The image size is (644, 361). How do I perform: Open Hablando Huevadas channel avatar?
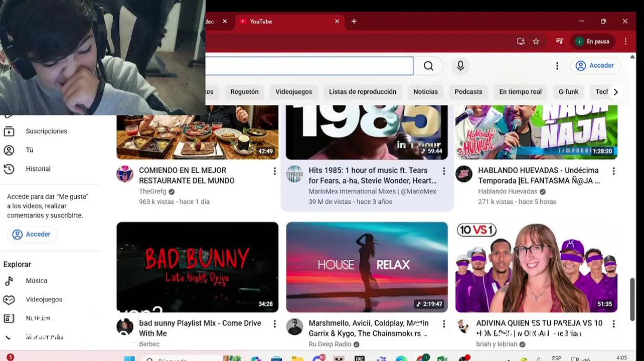coord(464,174)
